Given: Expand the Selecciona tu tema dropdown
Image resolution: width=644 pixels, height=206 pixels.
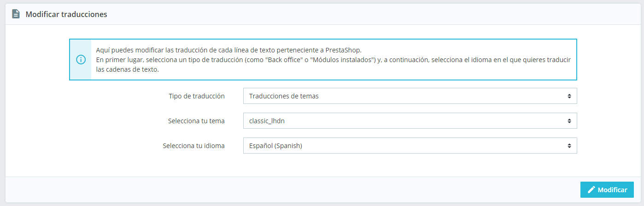Looking at the screenshot, I should [x=410, y=121].
